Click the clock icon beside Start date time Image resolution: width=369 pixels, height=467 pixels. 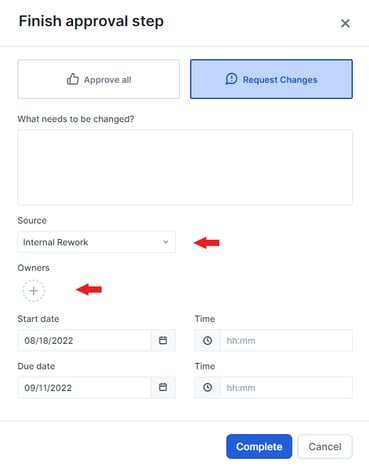[x=207, y=340]
